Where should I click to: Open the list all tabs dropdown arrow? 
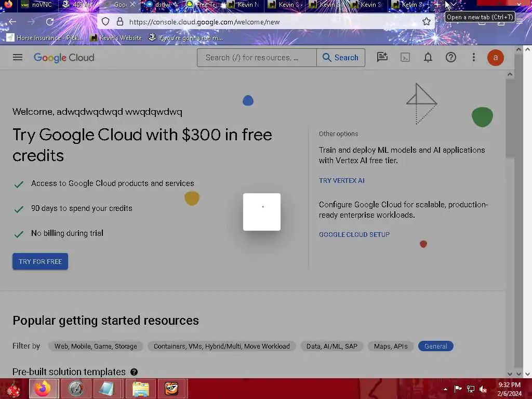click(x=454, y=5)
